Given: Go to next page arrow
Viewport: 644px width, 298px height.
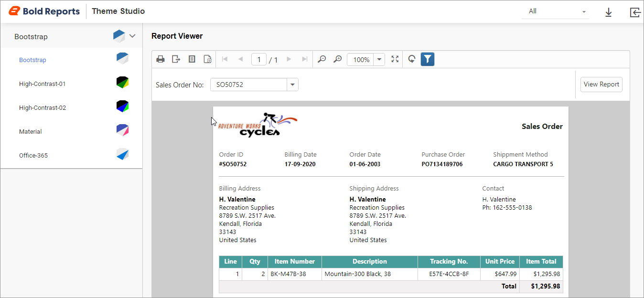Looking at the screenshot, I should pos(289,59).
